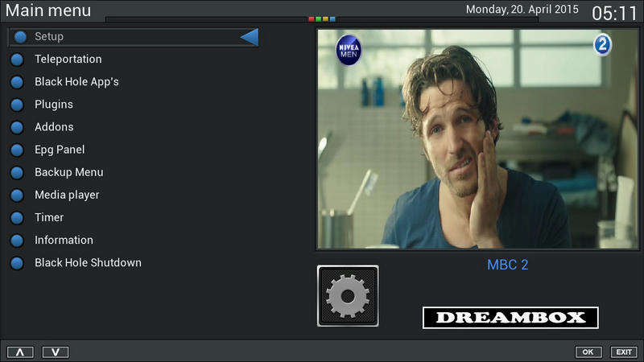Click the red color key indicator
Image resolution: width=644 pixels, height=362 pixels.
point(312,19)
